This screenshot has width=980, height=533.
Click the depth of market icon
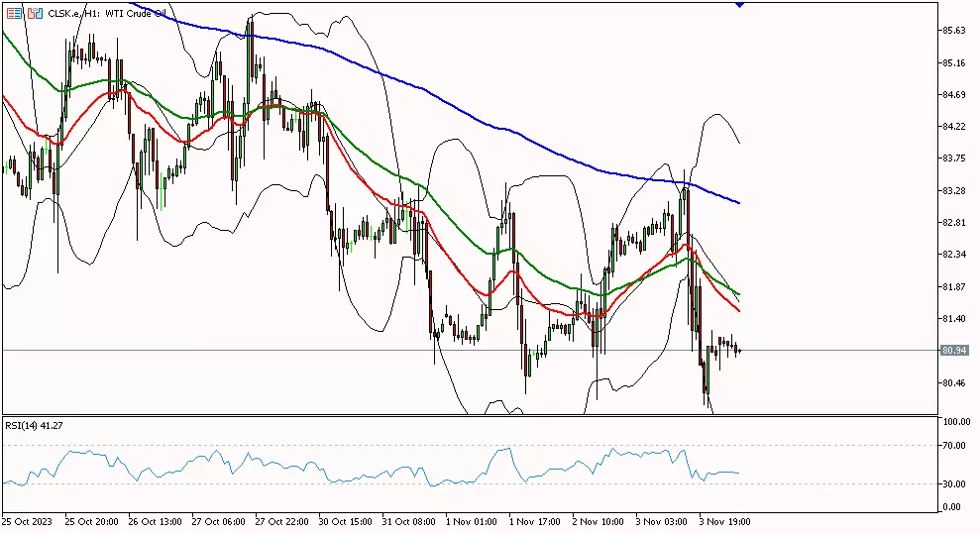click(35, 14)
